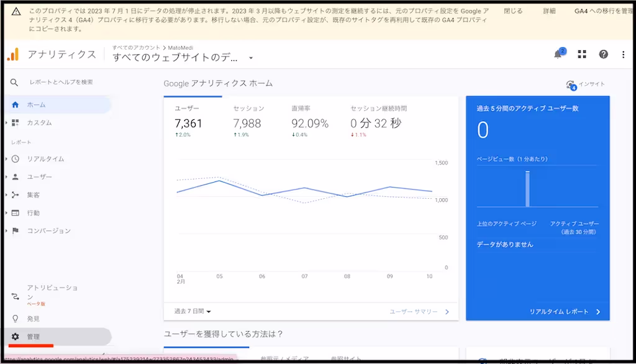Open 管理 admin in the sidebar
The height and width of the screenshot is (364, 636).
click(x=59, y=337)
